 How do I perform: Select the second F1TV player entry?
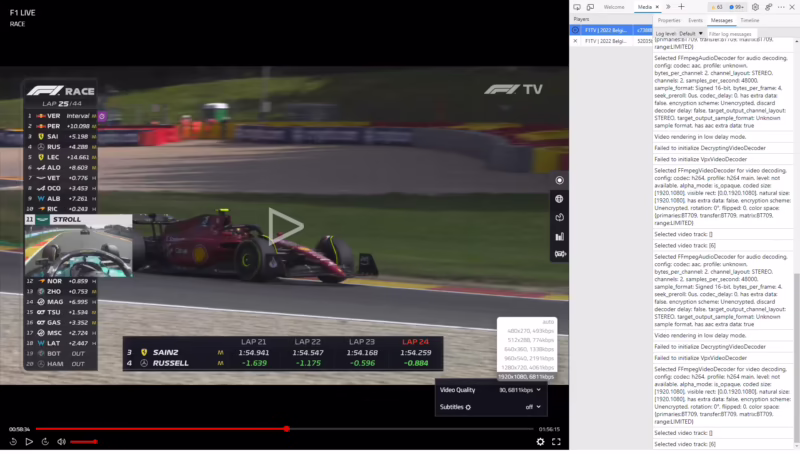pos(611,41)
